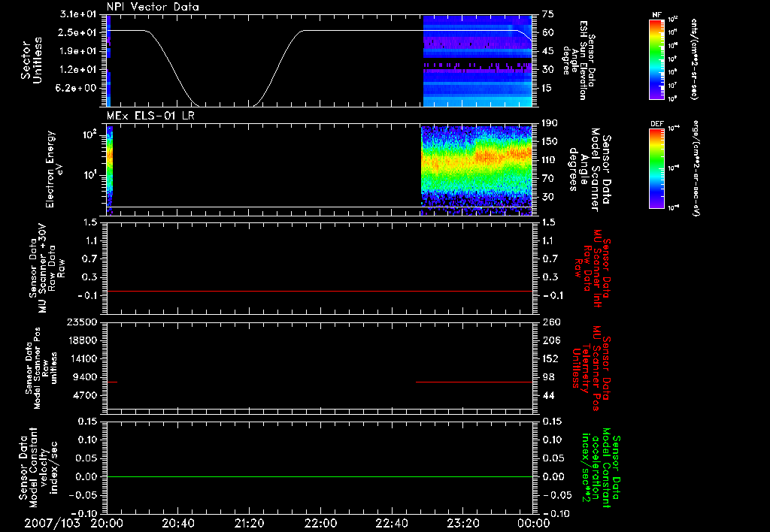Click the '15' Sun Elevation tick label
Viewport: 770px width, 532px height.
pos(548,89)
